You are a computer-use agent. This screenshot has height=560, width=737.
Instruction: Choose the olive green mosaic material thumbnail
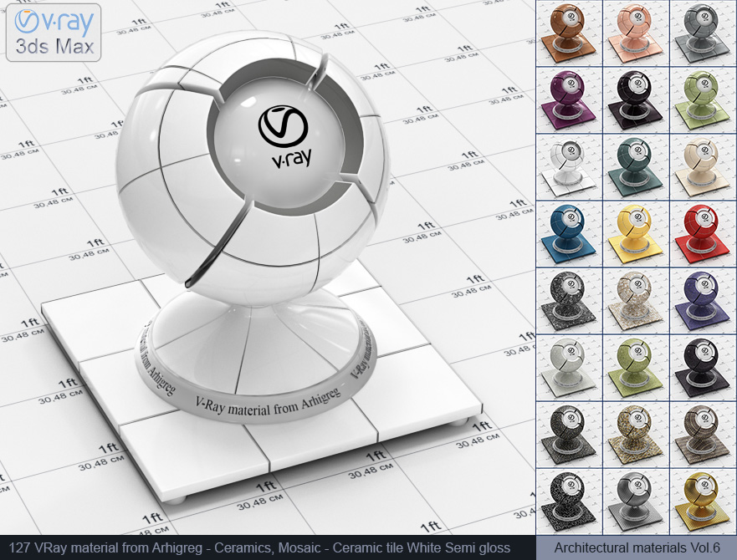(x=636, y=368)
